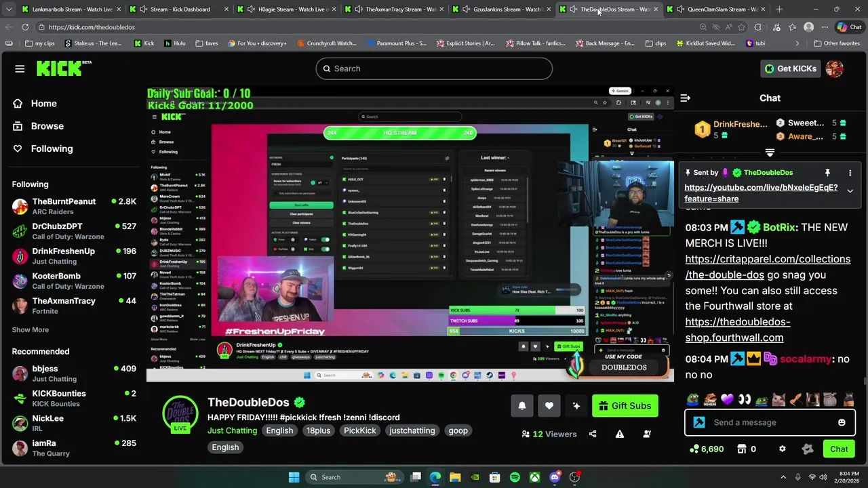Click socalarmy username in chat
The height and width of the screenshot is (488, 868).
tap(805, 359)
